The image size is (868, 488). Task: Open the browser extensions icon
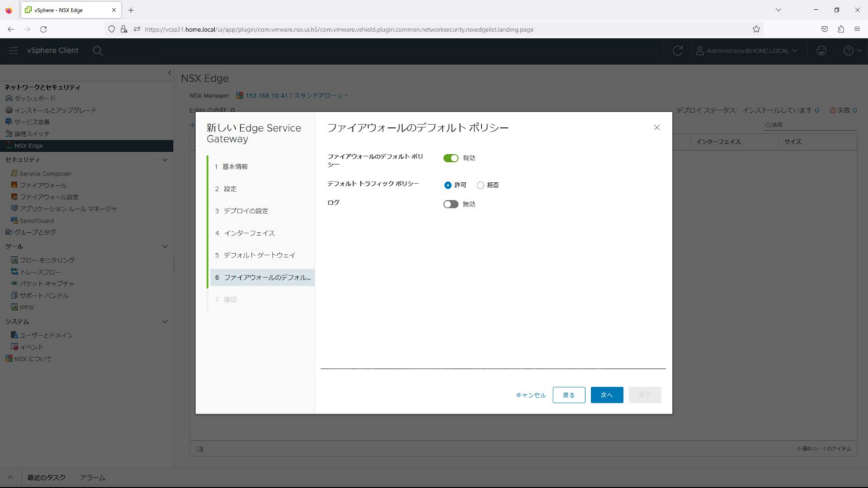coord(841,30)
